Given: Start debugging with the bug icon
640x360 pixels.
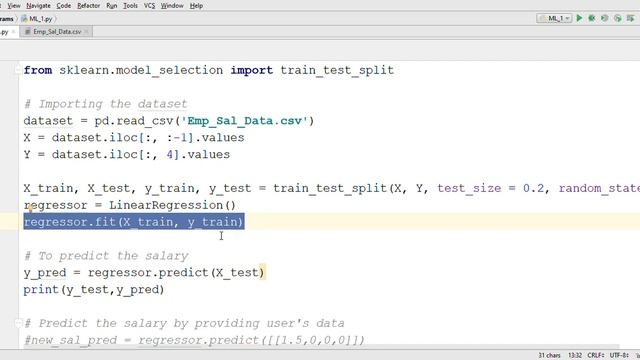Looking at the screenshot, I should [592, 18].
